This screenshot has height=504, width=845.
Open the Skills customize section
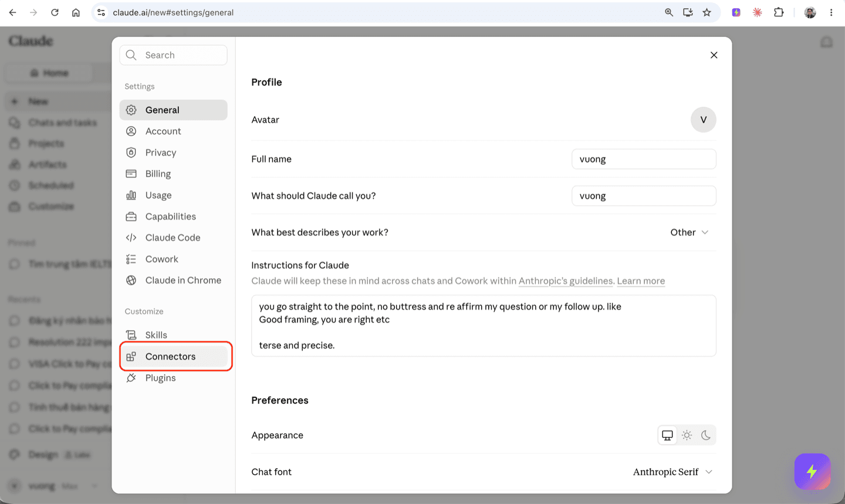coord(173,335)
